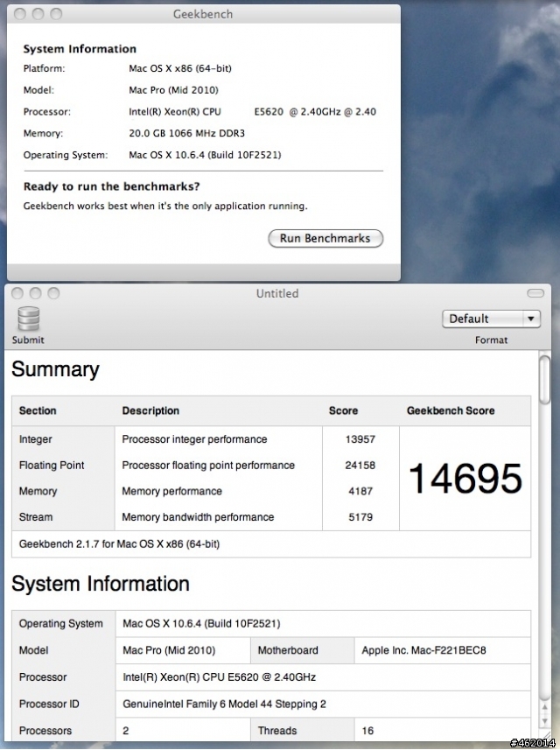Minimize the Untitled results window
The height and width of the screenshot is (750, 560).
pos(35,293)
